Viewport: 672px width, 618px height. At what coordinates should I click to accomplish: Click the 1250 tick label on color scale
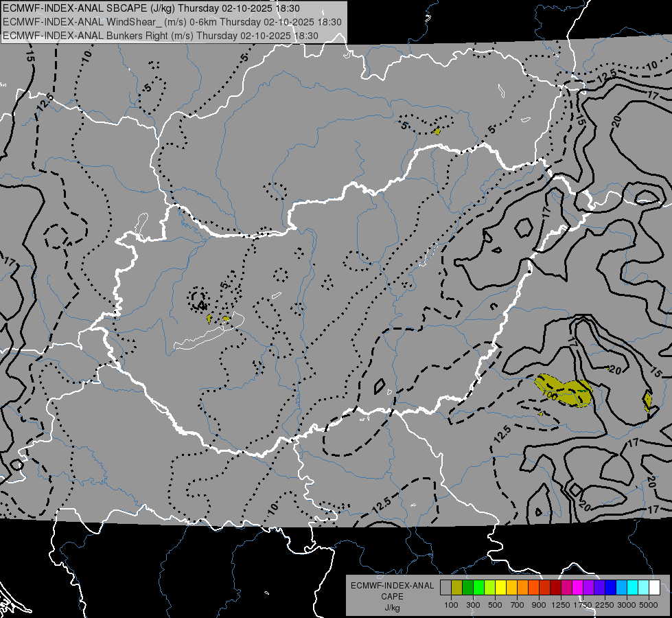point(561,605)
